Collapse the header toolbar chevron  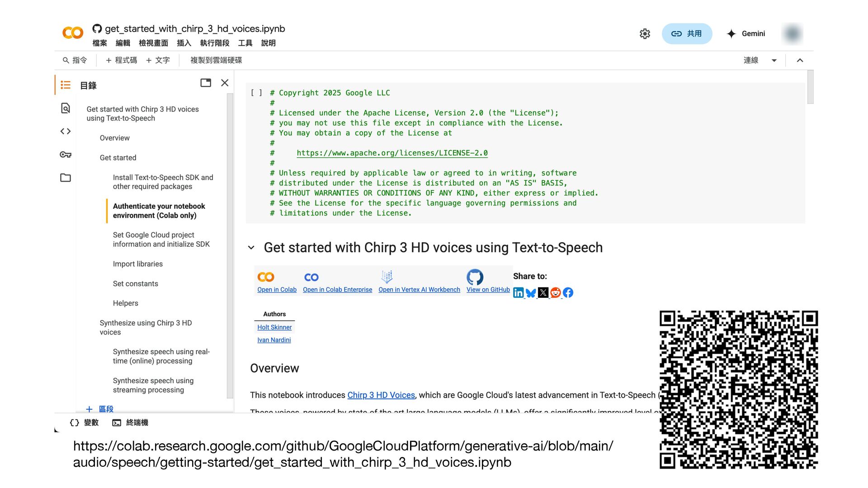coord(800,61)
